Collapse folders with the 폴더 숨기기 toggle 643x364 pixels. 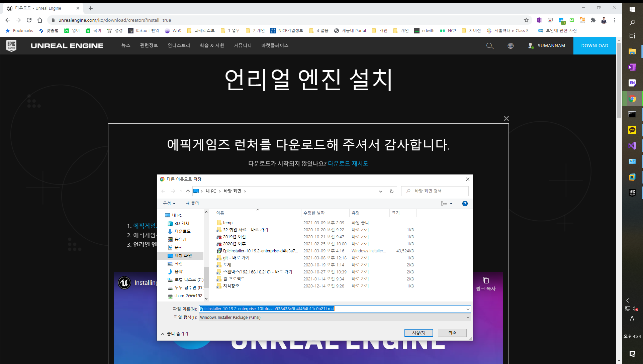[x=175, y=334]
